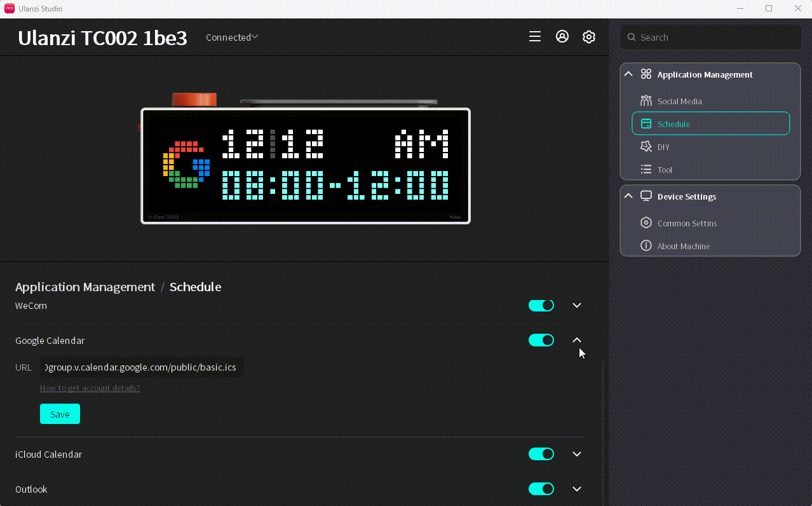Open the 'How to get account details?' link
The image size is (812, 506).
click(x=90, y=388)
